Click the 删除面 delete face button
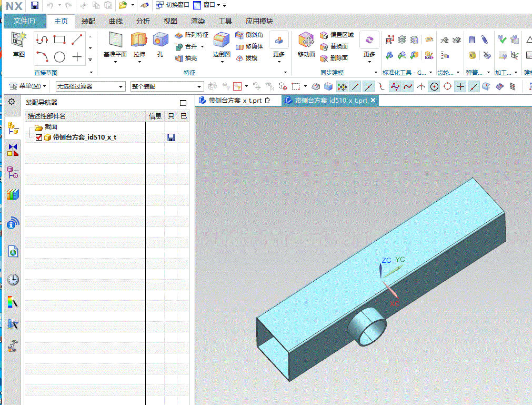The height and width of the screenshot is (405, 532). pos(334,58)
